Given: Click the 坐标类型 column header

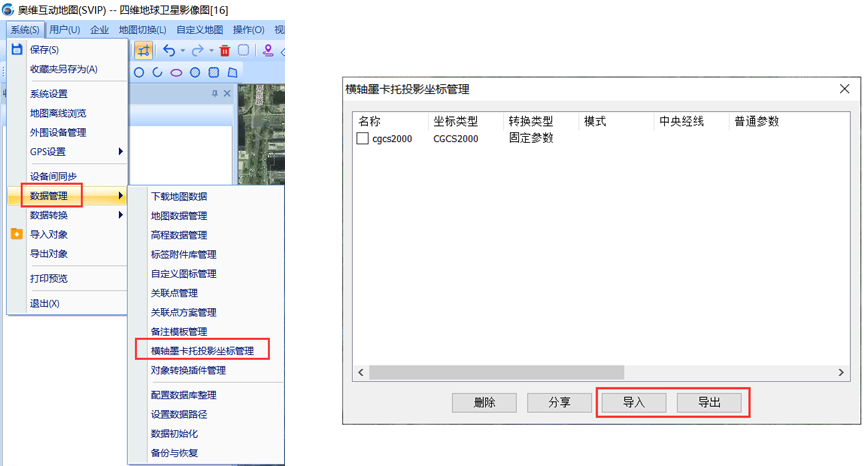Looking at the screenshot, I should click(x=458, y=121).
